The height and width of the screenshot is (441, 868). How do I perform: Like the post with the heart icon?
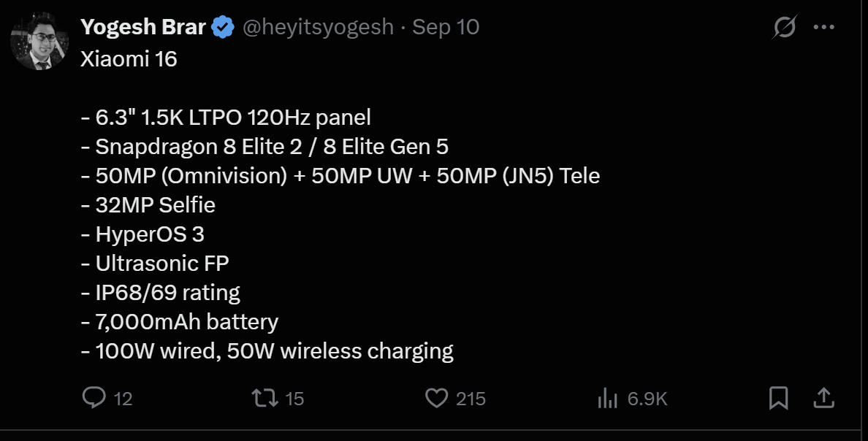tap(436, 398)
